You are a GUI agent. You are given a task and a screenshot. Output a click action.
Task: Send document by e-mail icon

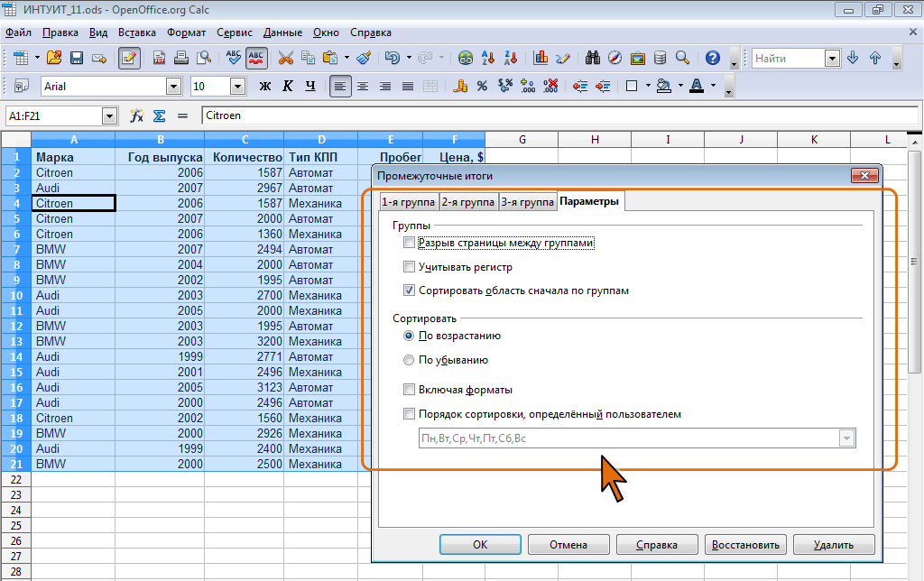click(x=99, y=58)
